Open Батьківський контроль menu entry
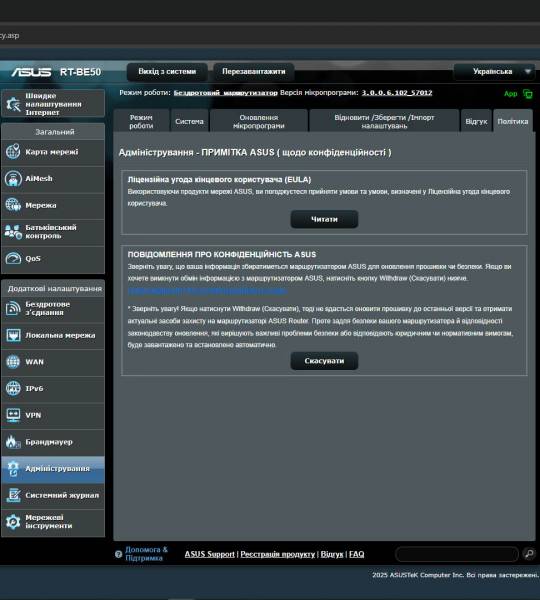Screen dimensions: 540x600 53,232
